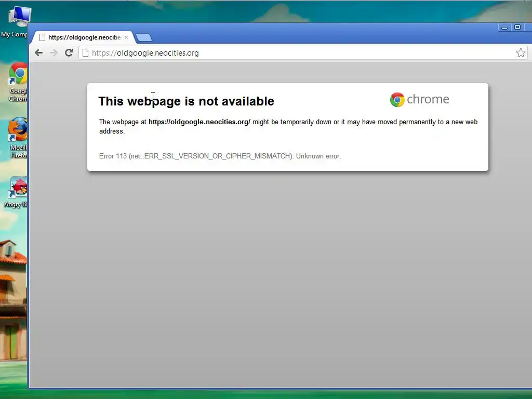
Task: Click the 'This webpage is not available' heading
Action: (187, 101)
